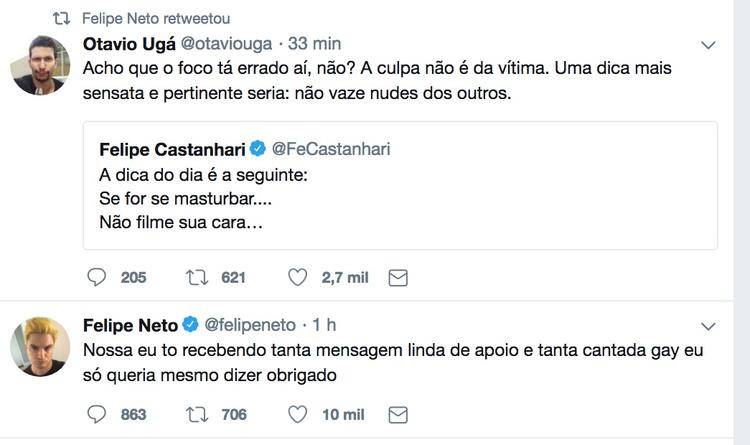
Task: Like Felipe Neto's tweet with 10 mil likes
Action: (297, 414)
